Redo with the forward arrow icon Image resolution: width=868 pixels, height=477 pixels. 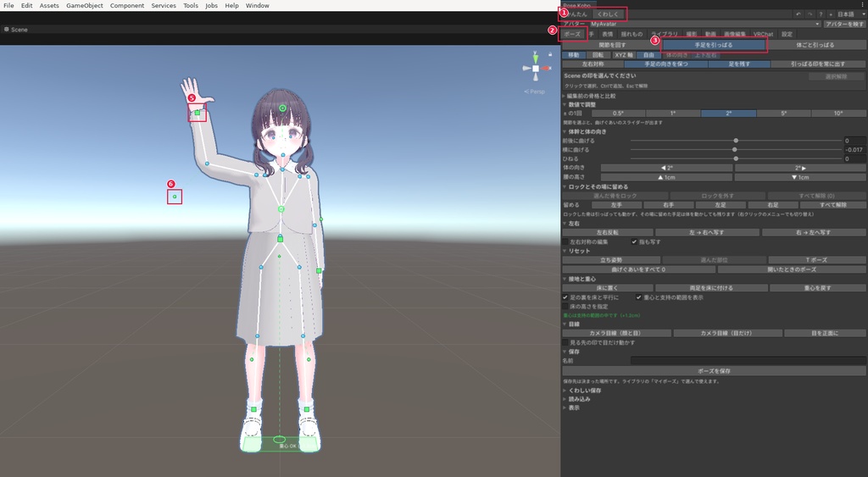810,14
